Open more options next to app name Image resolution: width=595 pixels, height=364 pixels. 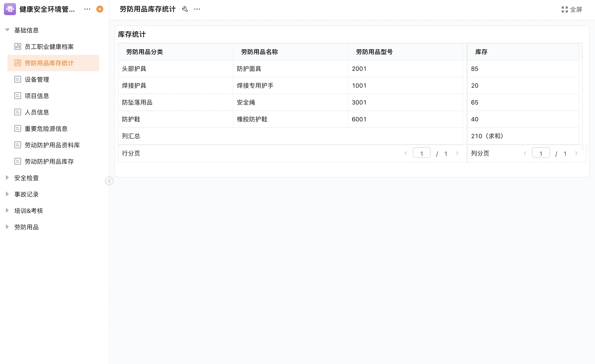click(87, 9)
